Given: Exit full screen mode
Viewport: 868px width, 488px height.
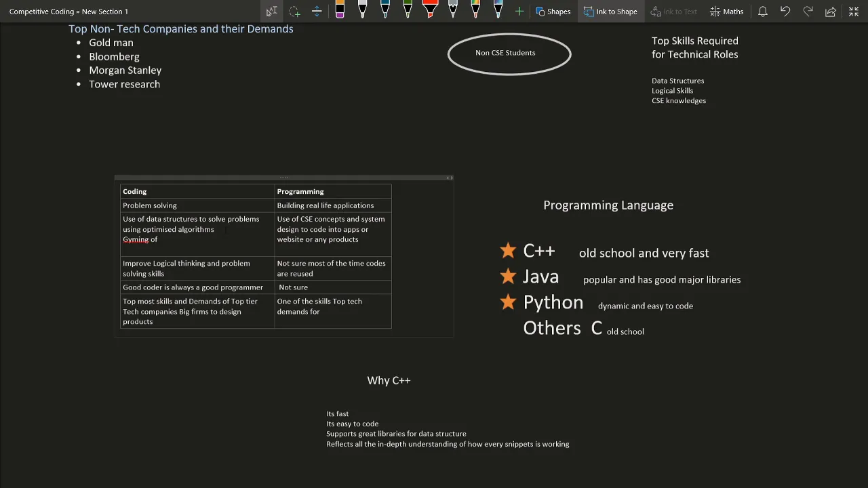Looking at the screenshot, I should pos(854,12).
